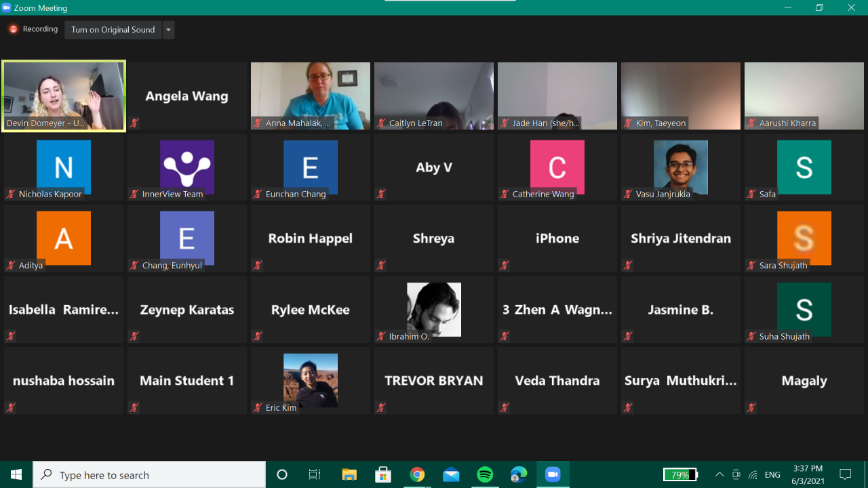
Task: Click Vasu Janjrukia's profile photo
Action: pos(681,167)
